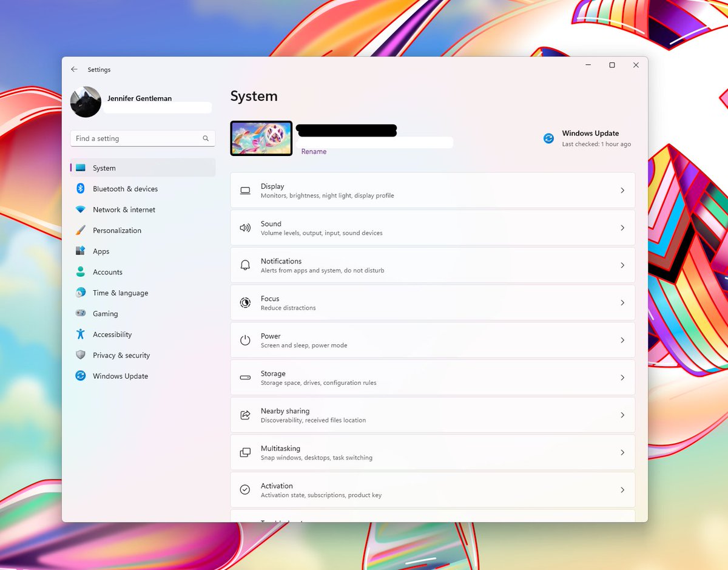Click the Find a setting search box
The image size is (728, 570).
coord(143,138)
